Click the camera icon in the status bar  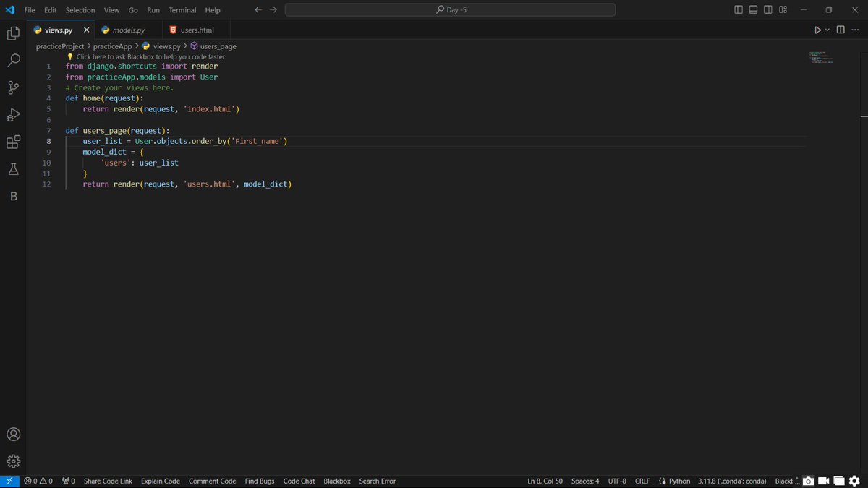pyautogui.click(x=809, y=481)
